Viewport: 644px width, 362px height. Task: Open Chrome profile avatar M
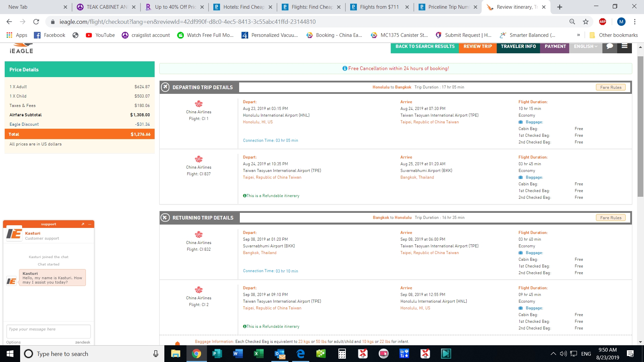(621, 22)
